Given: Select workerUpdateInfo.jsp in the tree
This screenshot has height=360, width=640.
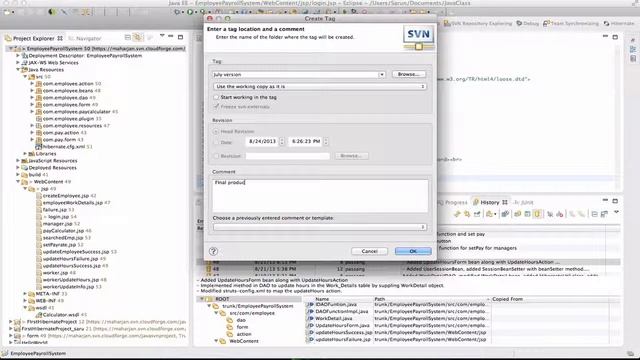Looking at the screenshot, I should click(x=69, y=287).
